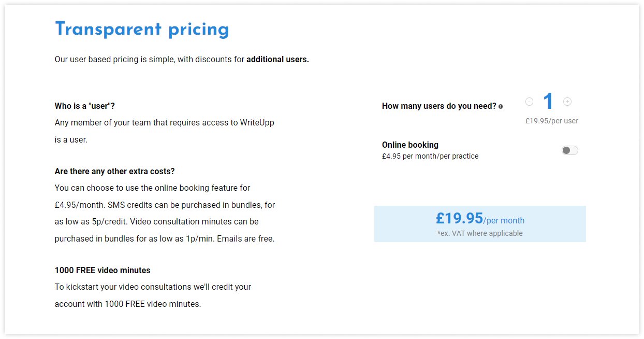Click the increment icon beside the user count
The width and height of the screenshot is (644, 339).
click(567, 102)
